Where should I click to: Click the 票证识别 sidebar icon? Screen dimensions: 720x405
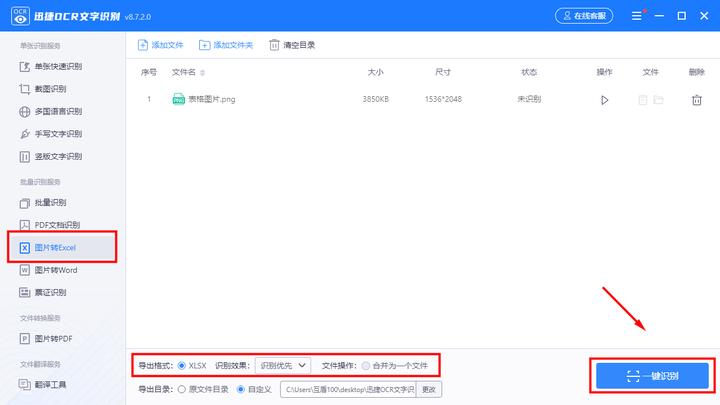25,292
